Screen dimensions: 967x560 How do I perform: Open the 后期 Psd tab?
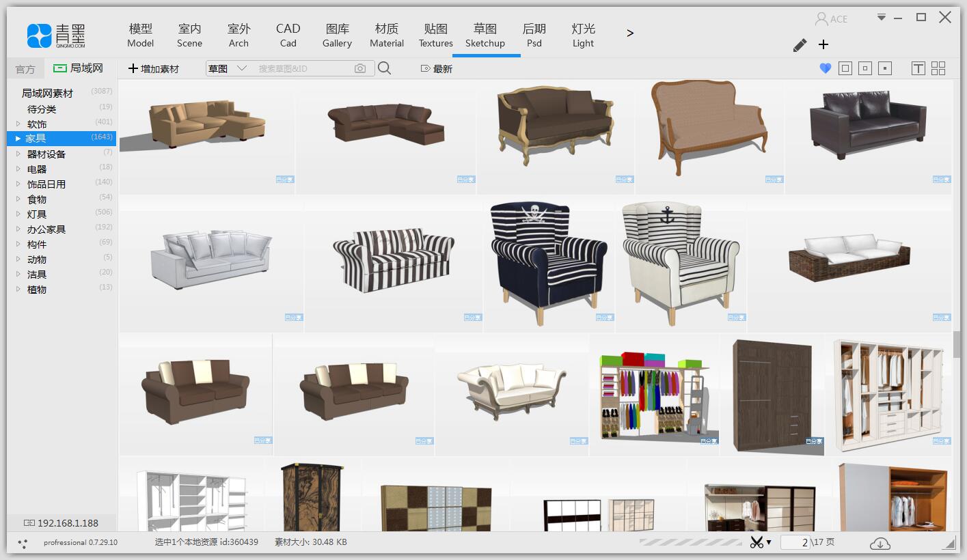click(534, 36)
